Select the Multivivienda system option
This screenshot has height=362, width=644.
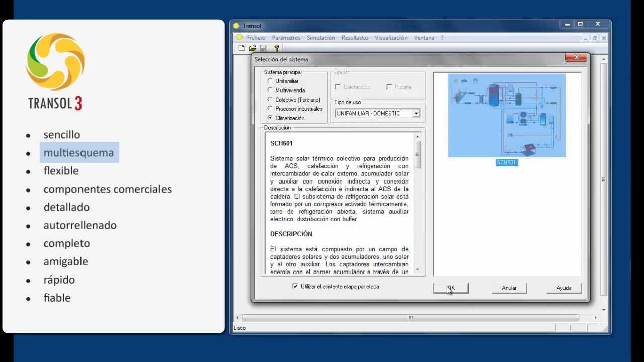(x=270, y=90)
